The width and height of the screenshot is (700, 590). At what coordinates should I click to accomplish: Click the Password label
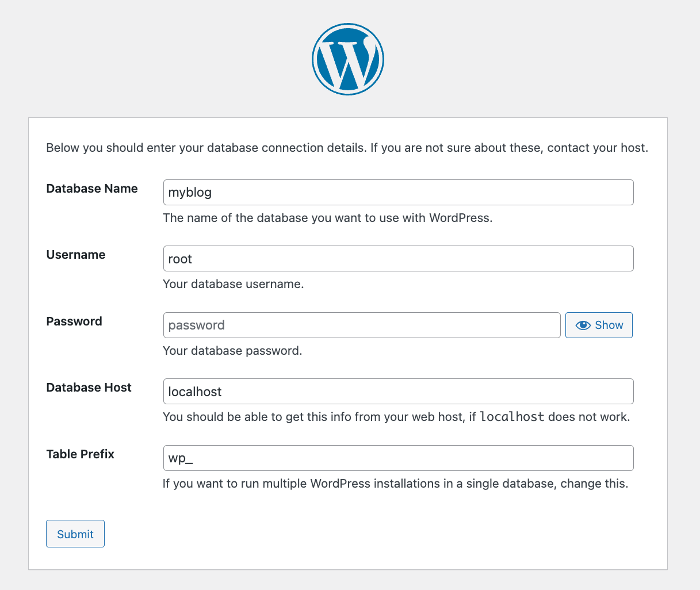(74, 321)
